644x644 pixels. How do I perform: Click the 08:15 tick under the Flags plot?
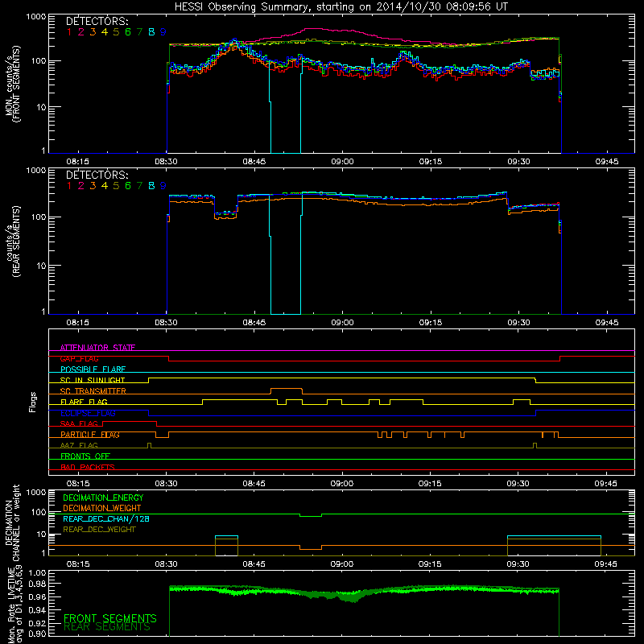(78, 484)
